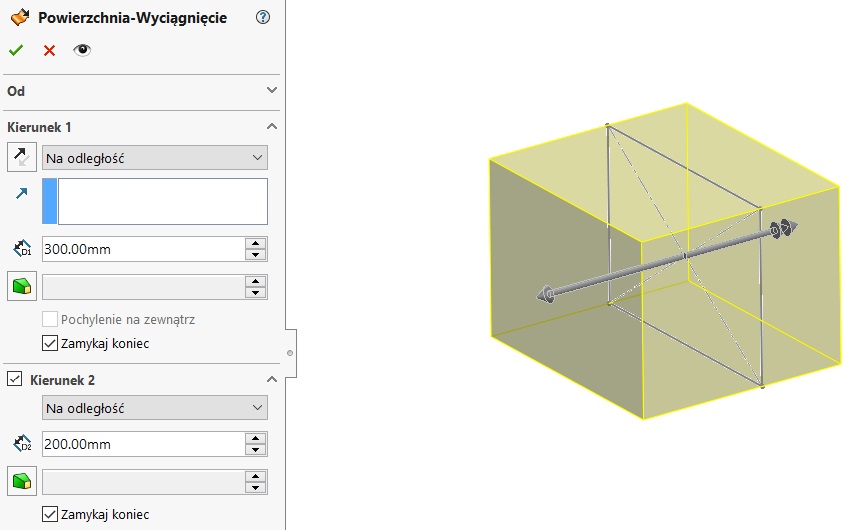
Task: Uncheck Zamykaj koniec in Kierunek 1
Action: (x=50, y=343)
